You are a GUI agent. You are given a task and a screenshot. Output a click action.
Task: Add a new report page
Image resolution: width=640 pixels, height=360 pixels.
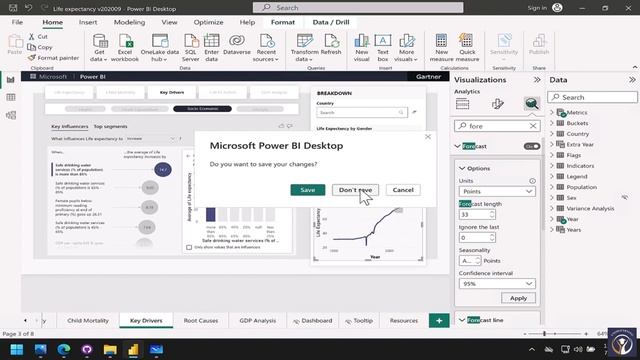(x=439, y=320)
